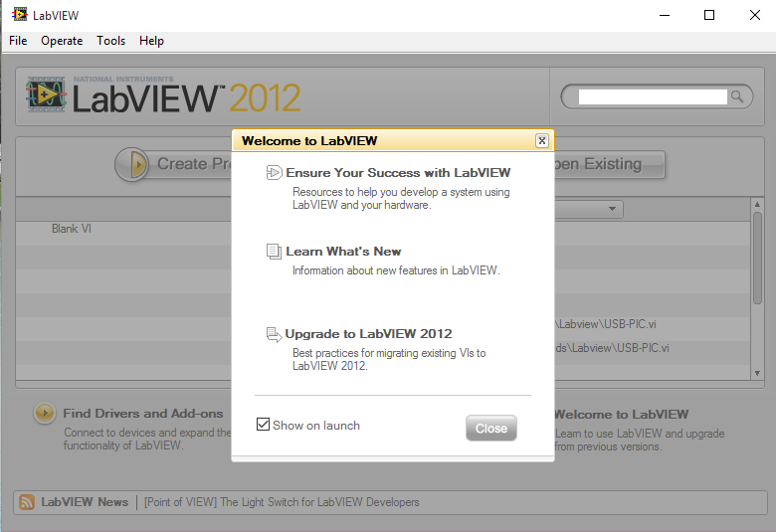Select the Blank VI entry

click(x=72, y=229)
